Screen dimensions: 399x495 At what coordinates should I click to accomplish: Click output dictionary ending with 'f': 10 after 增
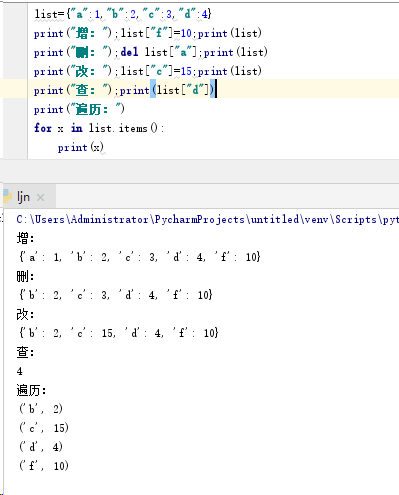140,257
